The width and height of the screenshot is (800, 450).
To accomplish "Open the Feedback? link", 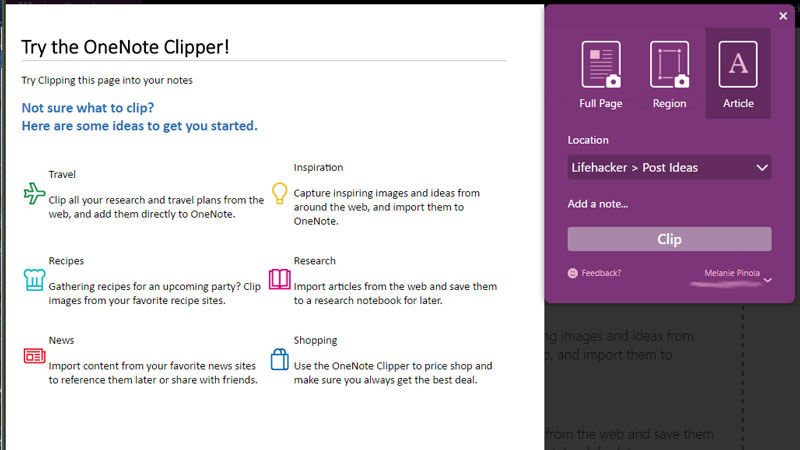I will pyautogui.click(x=601, y=272).
